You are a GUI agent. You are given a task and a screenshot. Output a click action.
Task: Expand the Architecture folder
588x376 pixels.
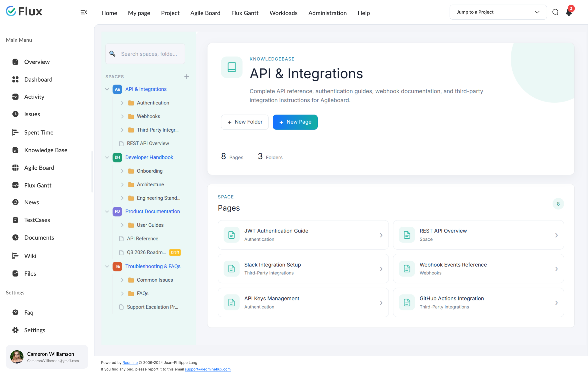click(122, 185)
